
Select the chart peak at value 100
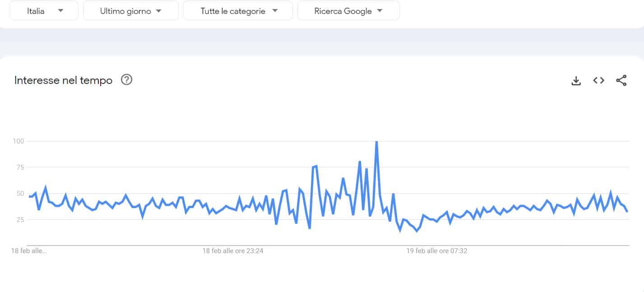[x=376, y=142]
